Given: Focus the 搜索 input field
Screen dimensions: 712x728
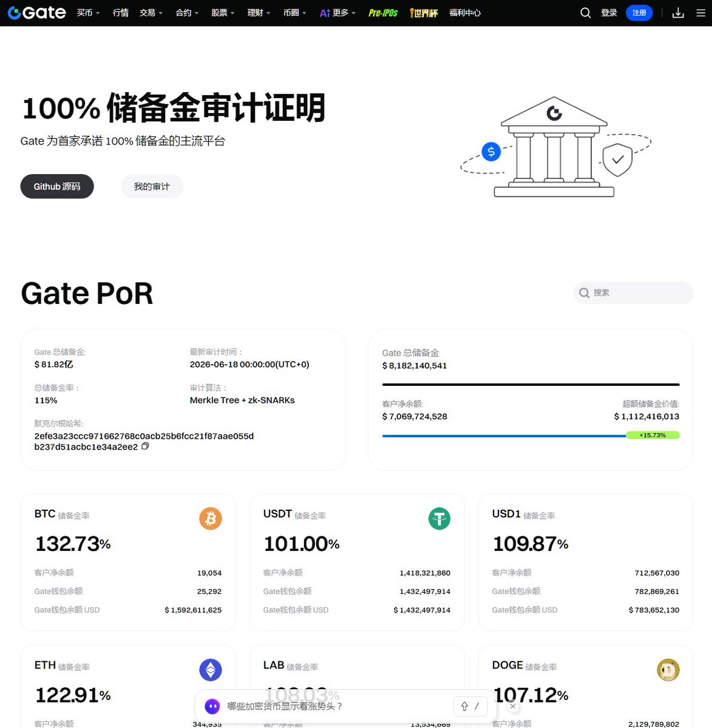Looking at the screenshot, I should [x=633, y=292].
